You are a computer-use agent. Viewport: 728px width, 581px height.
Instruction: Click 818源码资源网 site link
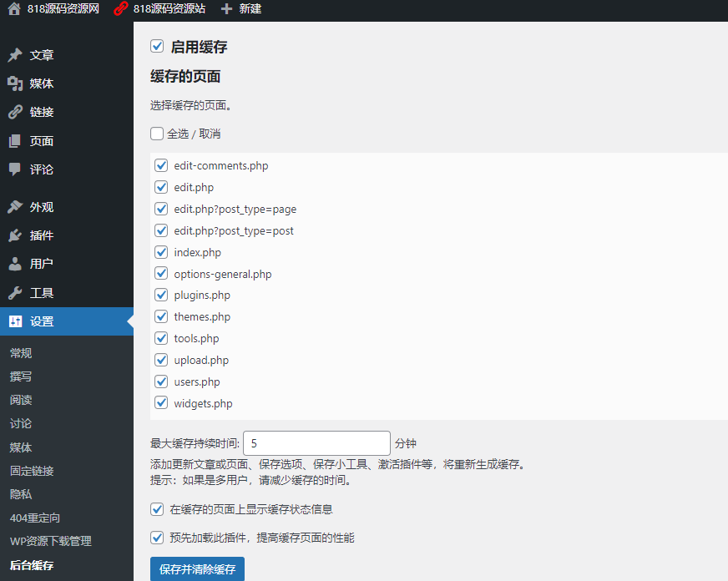pyautogui.click(x=63, y=8)
